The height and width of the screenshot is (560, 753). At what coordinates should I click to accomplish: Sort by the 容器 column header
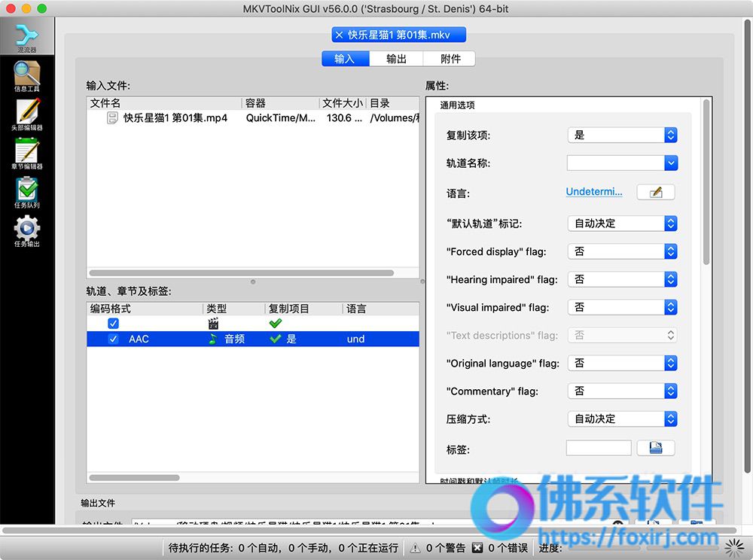[x=280, y=103]
